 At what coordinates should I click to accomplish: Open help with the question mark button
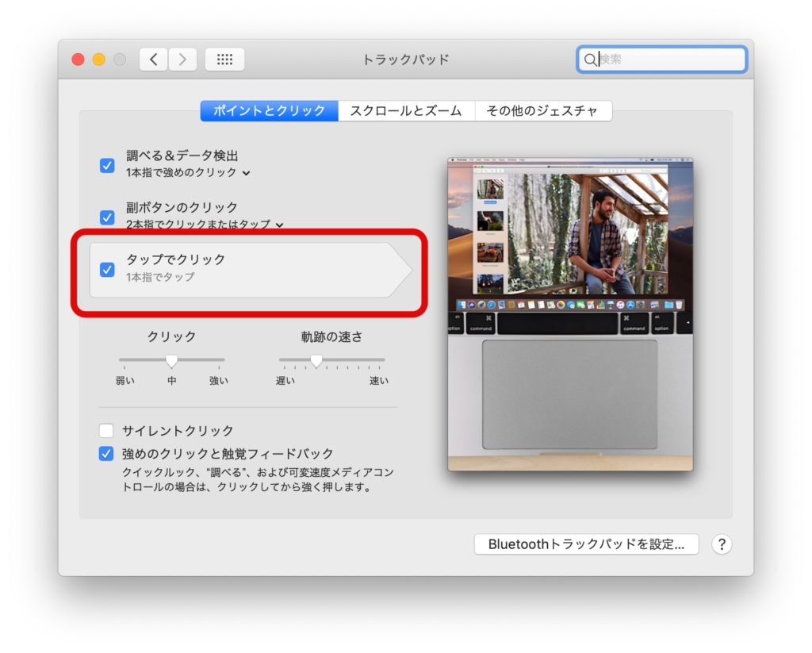(x=722, y=544)
